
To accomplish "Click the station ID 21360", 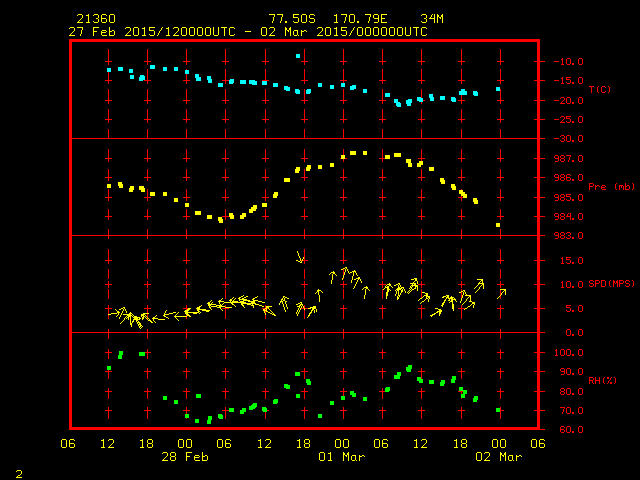I will click(96, 19).
